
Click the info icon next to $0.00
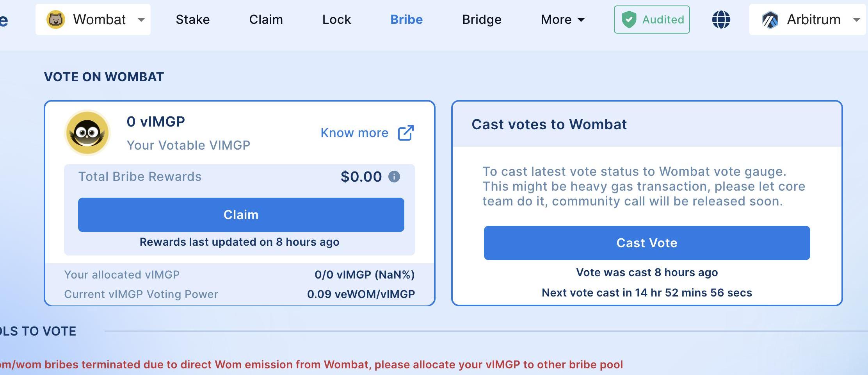click(394, 177)
